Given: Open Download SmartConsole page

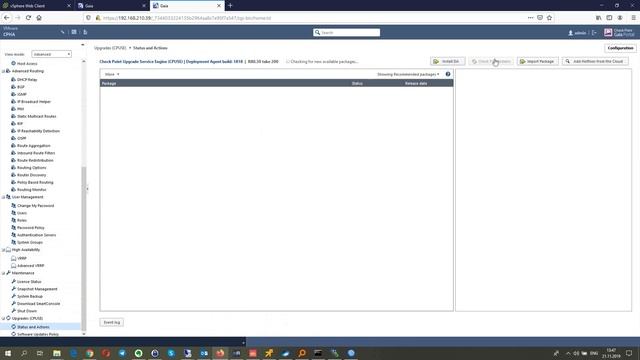Looking at the screenshot, I should click(38, 304).
